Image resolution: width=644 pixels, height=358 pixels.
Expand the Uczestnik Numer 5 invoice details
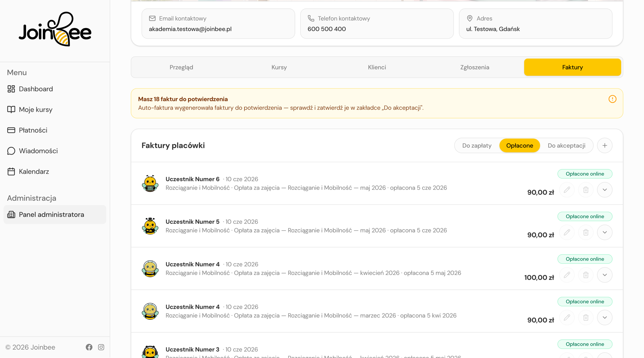[605, 232]
